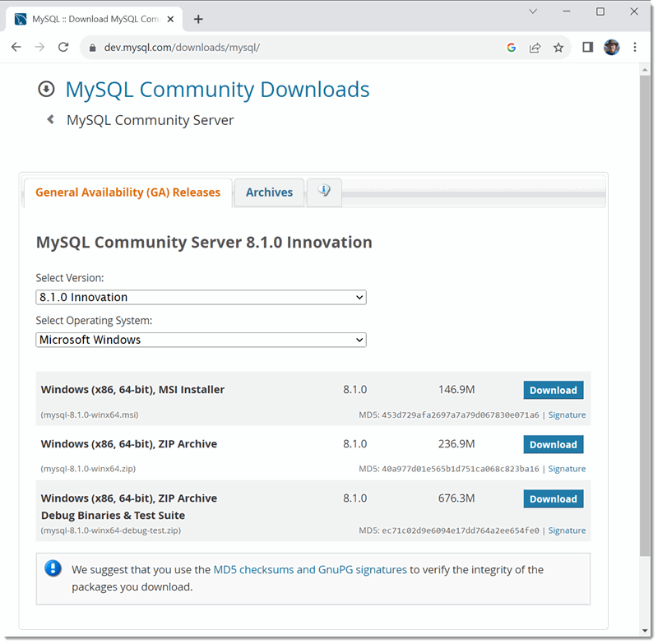Open MD5 checksums and GnuPG signatures link

click(310, 570)
